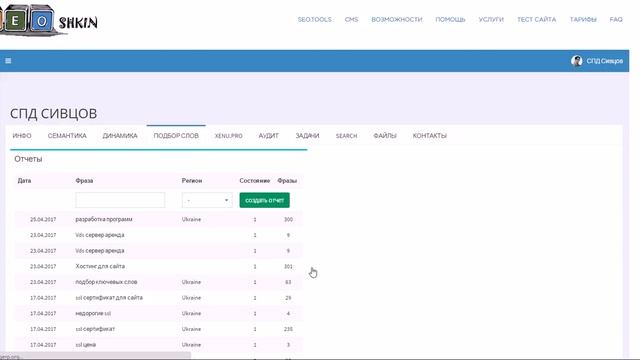The width and height of the screenshot is (640, 360).
Task: Switch to the АУДИТ tab
Action: [x=269, y=136]
